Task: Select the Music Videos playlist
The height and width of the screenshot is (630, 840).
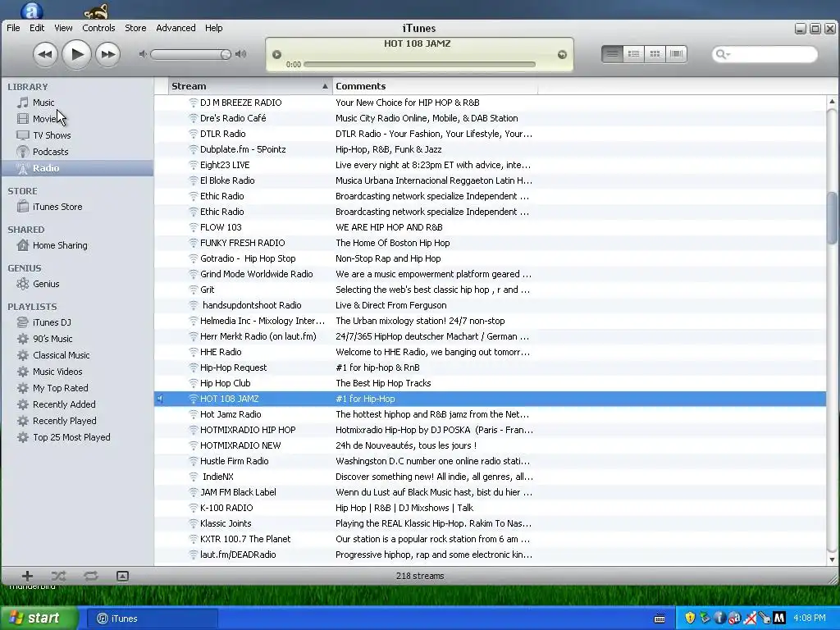Action: [78, 372]
